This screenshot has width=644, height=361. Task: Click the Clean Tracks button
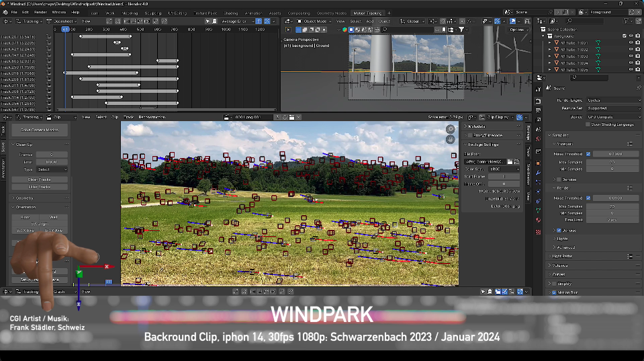pos(40,179)
